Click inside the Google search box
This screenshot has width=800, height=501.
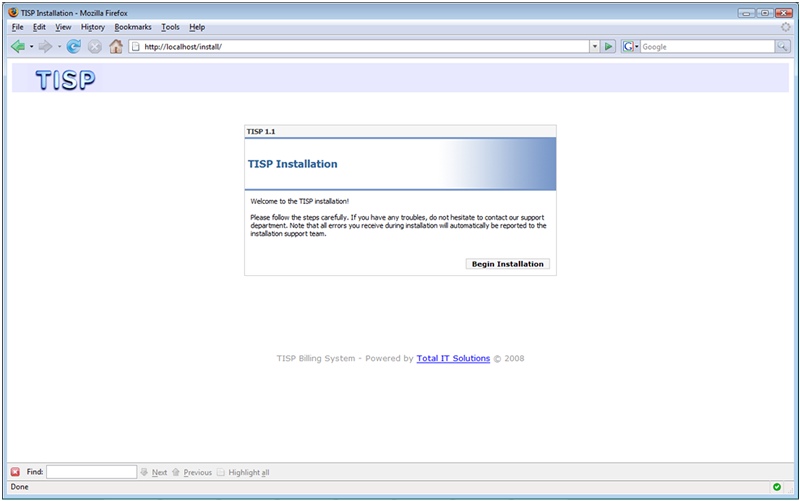(707, 46)
